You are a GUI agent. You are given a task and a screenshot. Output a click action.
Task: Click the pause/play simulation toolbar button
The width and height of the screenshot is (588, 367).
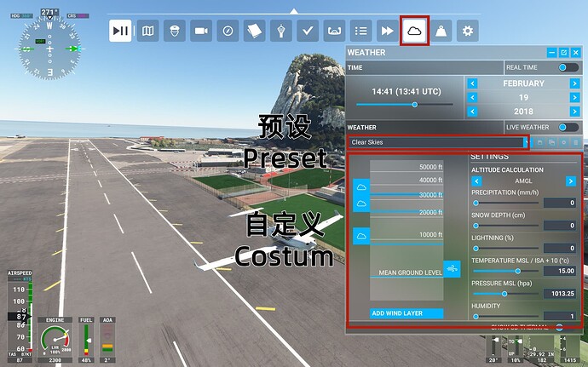(x=122, y=31)
